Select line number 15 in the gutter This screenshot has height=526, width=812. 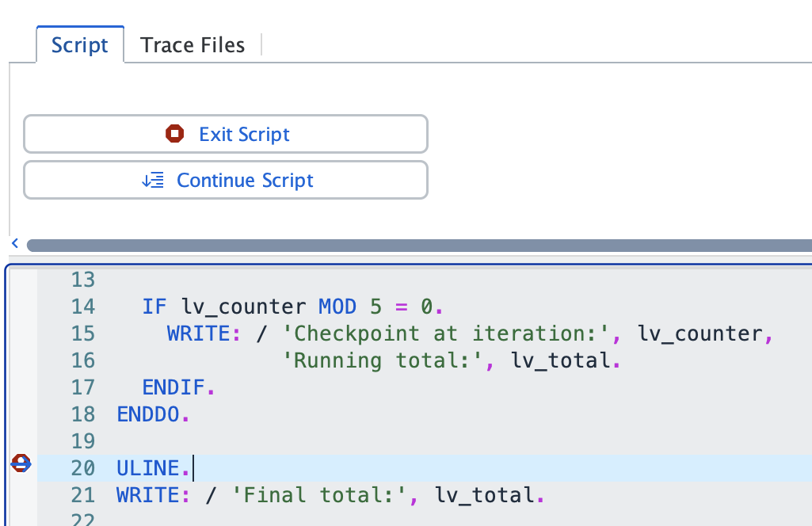(83, 334)
